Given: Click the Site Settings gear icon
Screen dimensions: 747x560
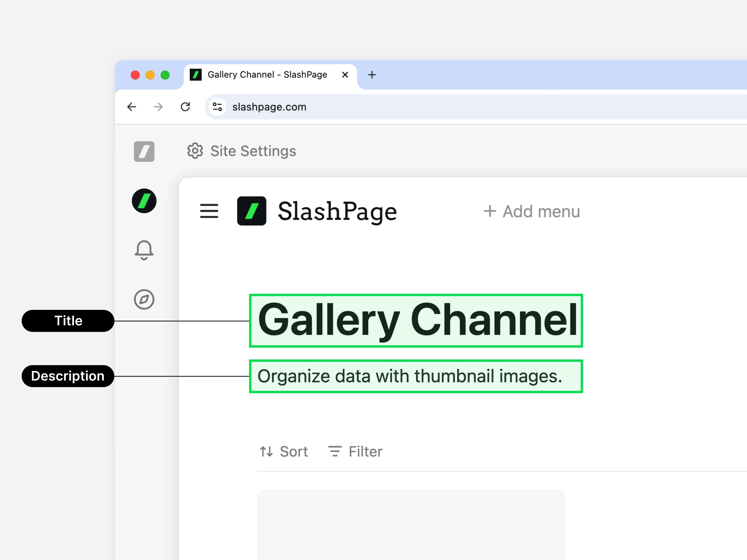Looking at the screenshot, I should tap(195, 151).
